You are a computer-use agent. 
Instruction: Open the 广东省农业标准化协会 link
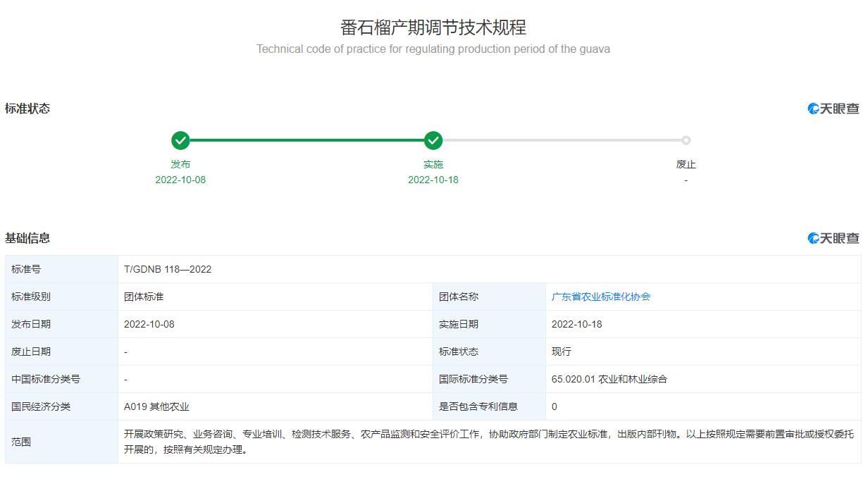(x=601, y=297)
